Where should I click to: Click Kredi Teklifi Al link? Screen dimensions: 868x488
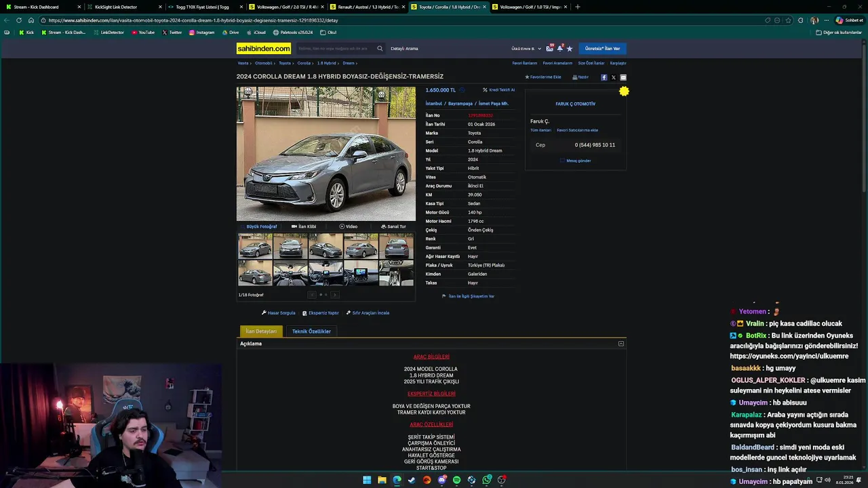pos(499,90)
